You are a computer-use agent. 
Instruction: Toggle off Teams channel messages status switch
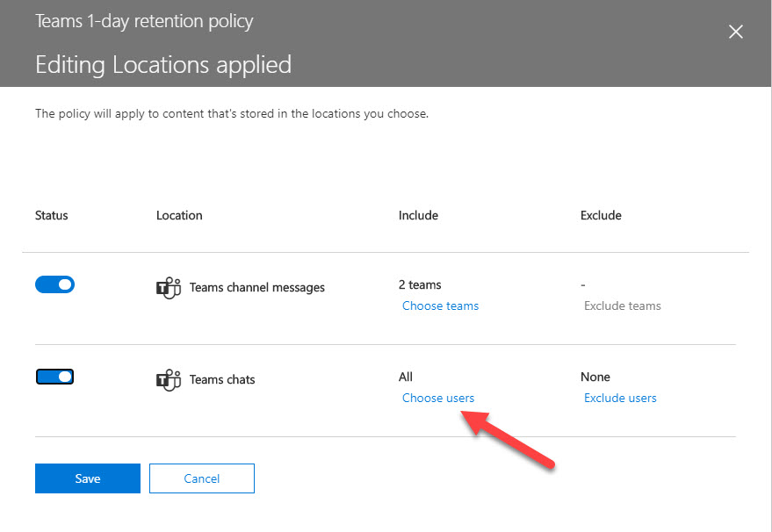pyautogui.click(x=54, y=284)
